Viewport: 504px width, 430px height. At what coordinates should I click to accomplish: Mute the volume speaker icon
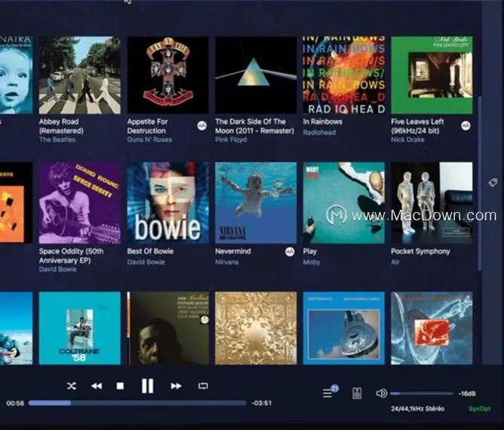coord(381,393)
